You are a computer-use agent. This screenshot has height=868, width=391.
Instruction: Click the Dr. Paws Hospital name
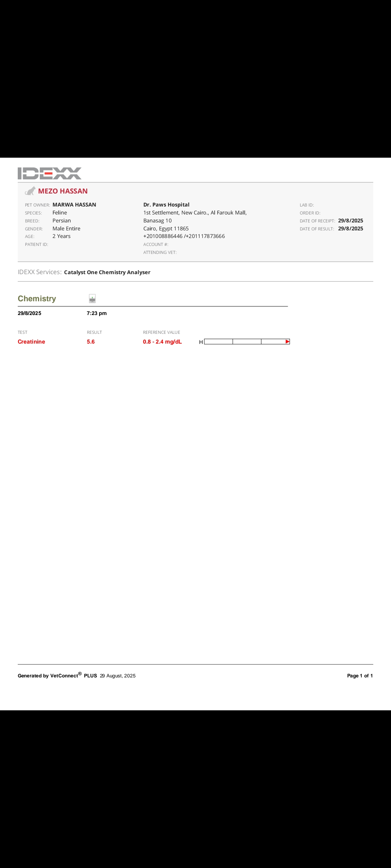click(166, 205)
